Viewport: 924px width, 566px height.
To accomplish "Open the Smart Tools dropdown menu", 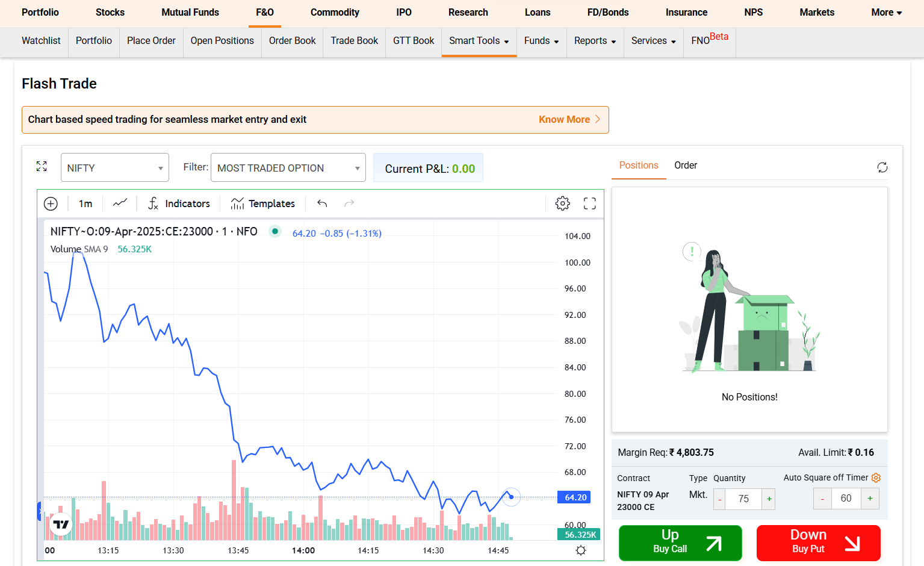I will [479, 41].
